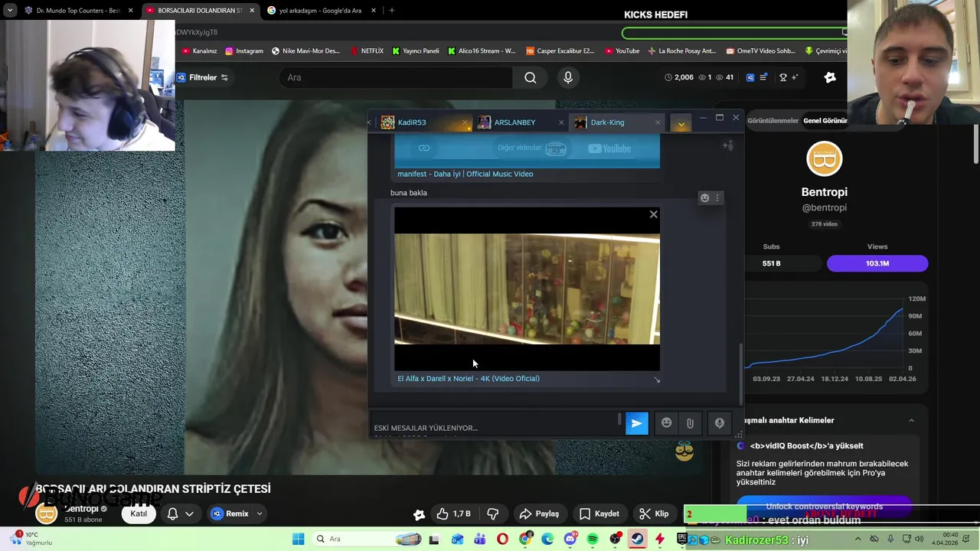This screenshot has width=980, height=551.
Task: Open Discord from the taskbar
Action: tap(570, 540)
